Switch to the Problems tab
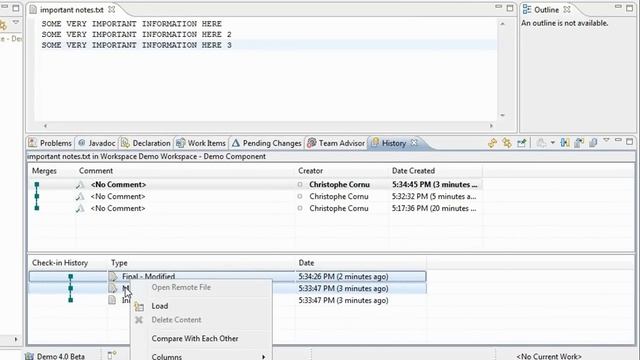640x360 pixels. pos(50,143)
